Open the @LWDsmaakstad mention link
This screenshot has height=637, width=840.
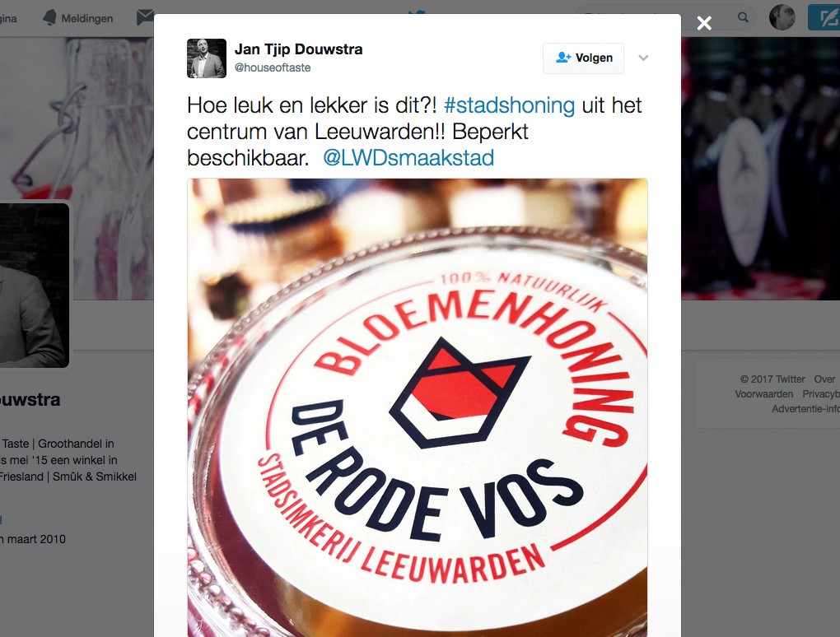click(x=408, y=158)
